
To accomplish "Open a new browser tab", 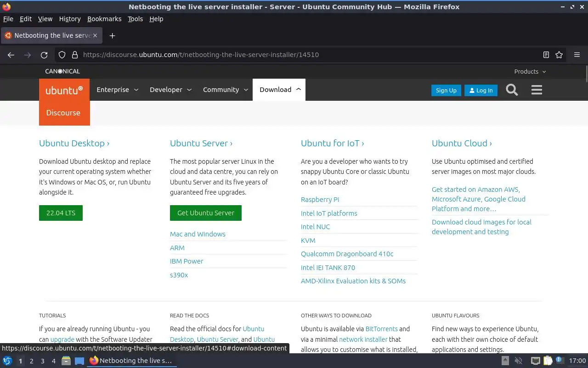I will (112, 35).
